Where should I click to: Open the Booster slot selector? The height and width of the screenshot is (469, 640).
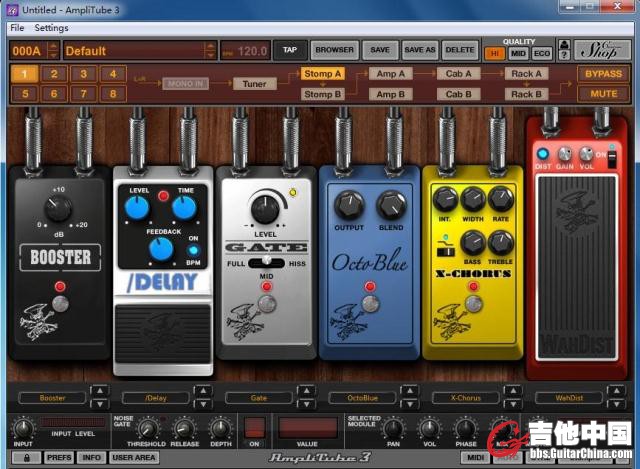[52, 398]
